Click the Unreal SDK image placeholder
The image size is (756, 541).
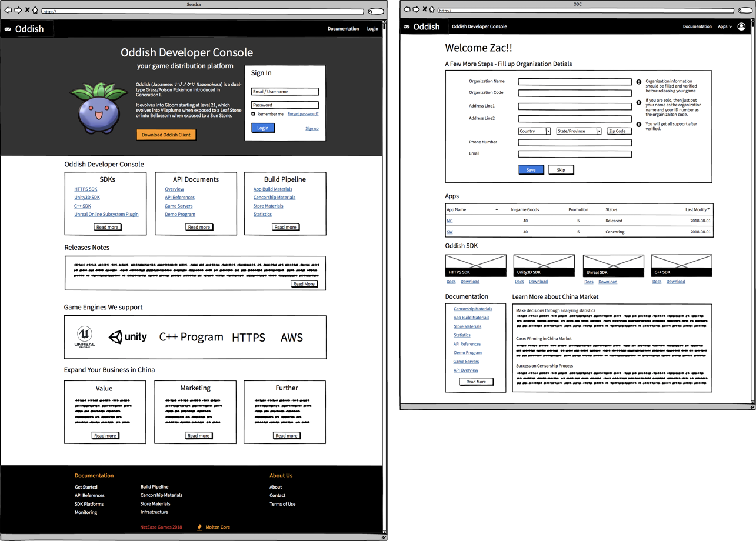[x=613, y=266]
